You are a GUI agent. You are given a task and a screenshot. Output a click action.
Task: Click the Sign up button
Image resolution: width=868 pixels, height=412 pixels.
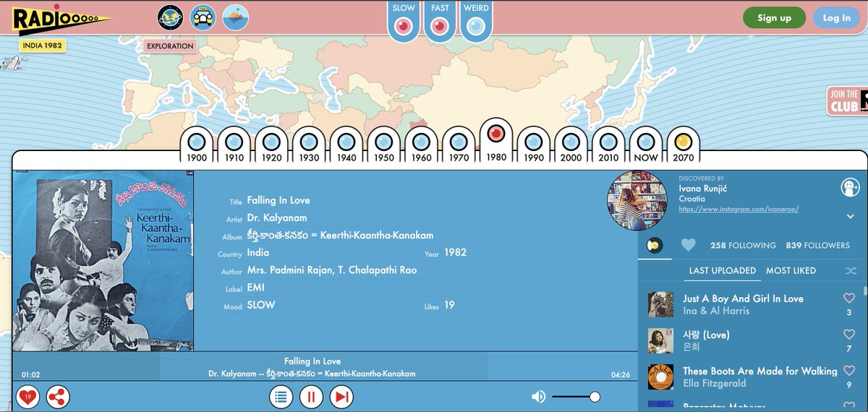click(774, 18)
